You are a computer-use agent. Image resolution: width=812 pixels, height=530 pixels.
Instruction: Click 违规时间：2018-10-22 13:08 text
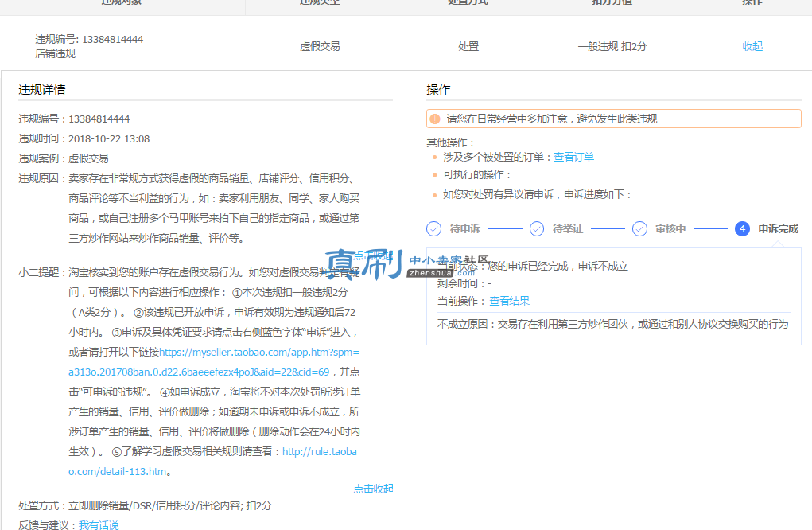click(84, 138)
